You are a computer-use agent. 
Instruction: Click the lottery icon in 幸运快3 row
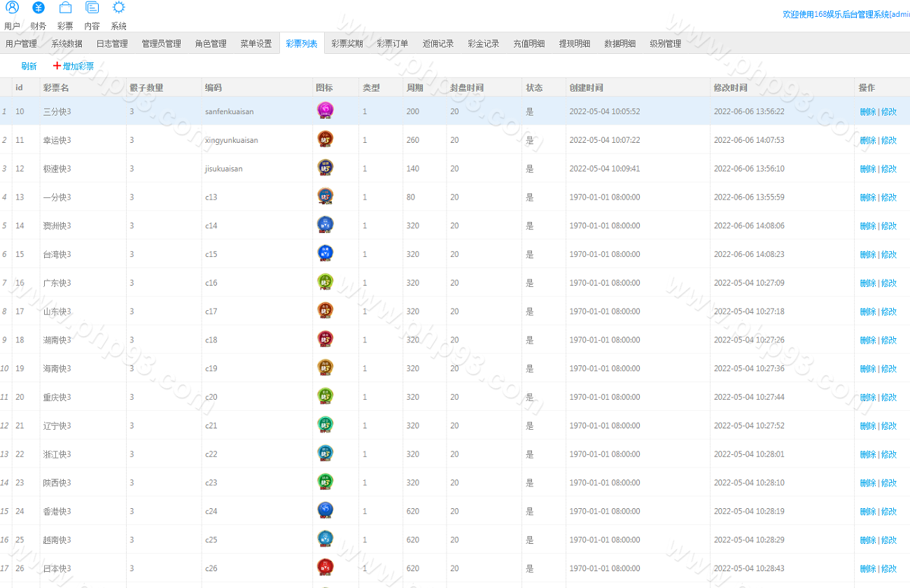[x=325, y=139]
